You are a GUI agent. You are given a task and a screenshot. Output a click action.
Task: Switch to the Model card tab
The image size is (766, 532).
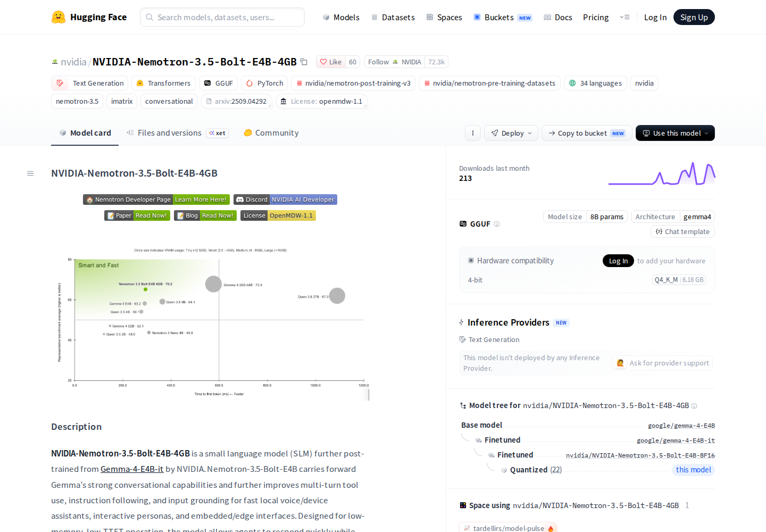(85, 133)
